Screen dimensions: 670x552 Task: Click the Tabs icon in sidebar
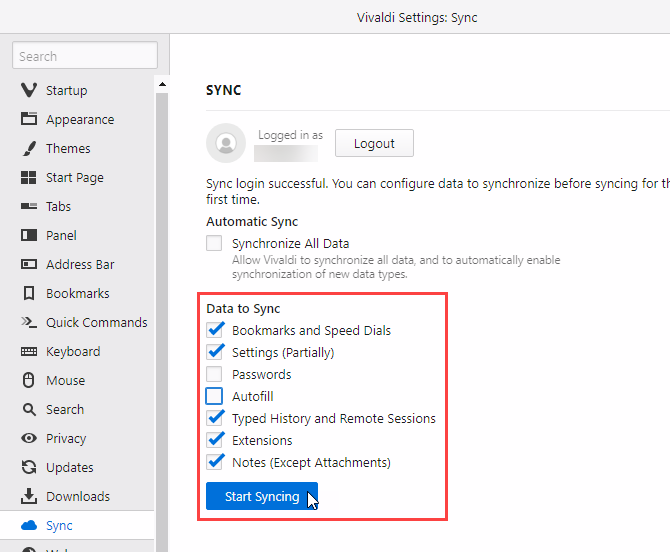29,206
